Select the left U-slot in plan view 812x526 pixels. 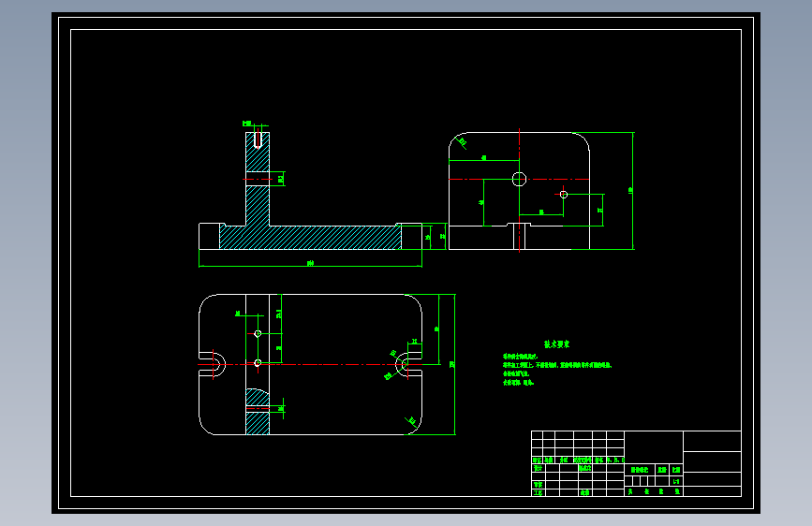pos(213,364)
